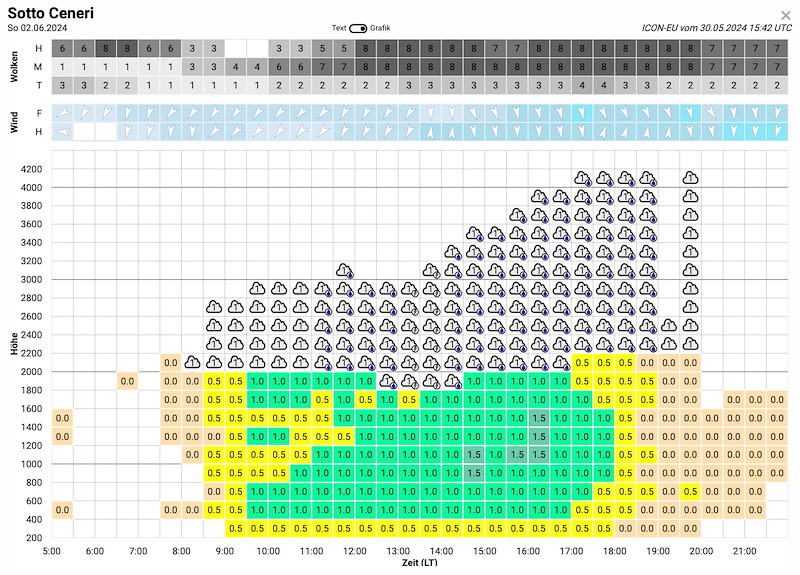Click the '5:00' time axis label
The image size is (800, 575).
coord(52,551)
